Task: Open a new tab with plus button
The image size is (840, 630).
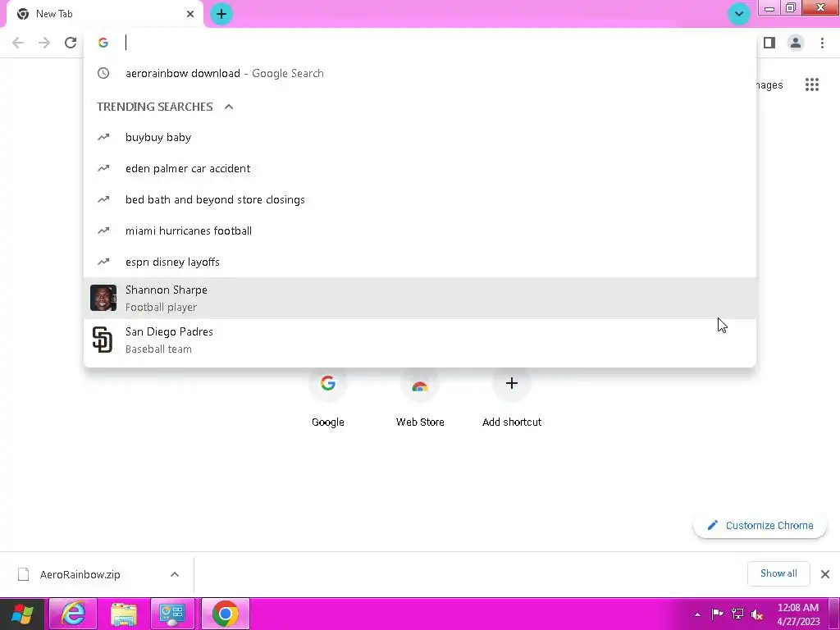Action: click(x=221, y=14)
